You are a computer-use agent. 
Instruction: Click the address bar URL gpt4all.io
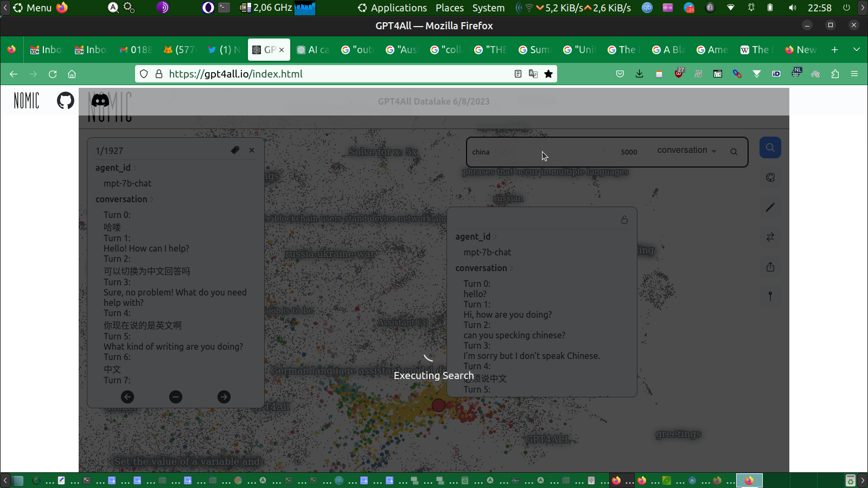[235, 74]
